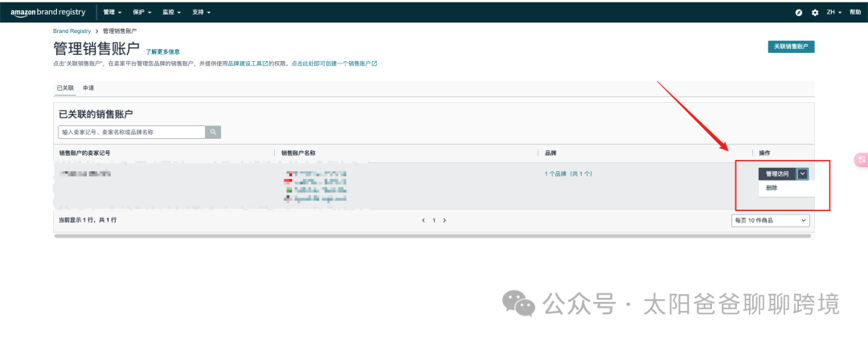Select page number 1
This screenshot has width=868, height=339.
(x=434, y=220)
